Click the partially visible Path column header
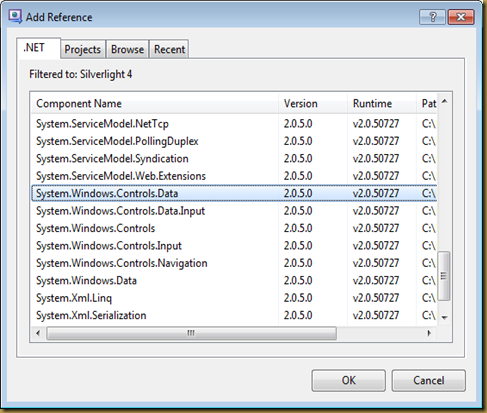Viewport: 487px width, 413px height. tap(427, 103)
